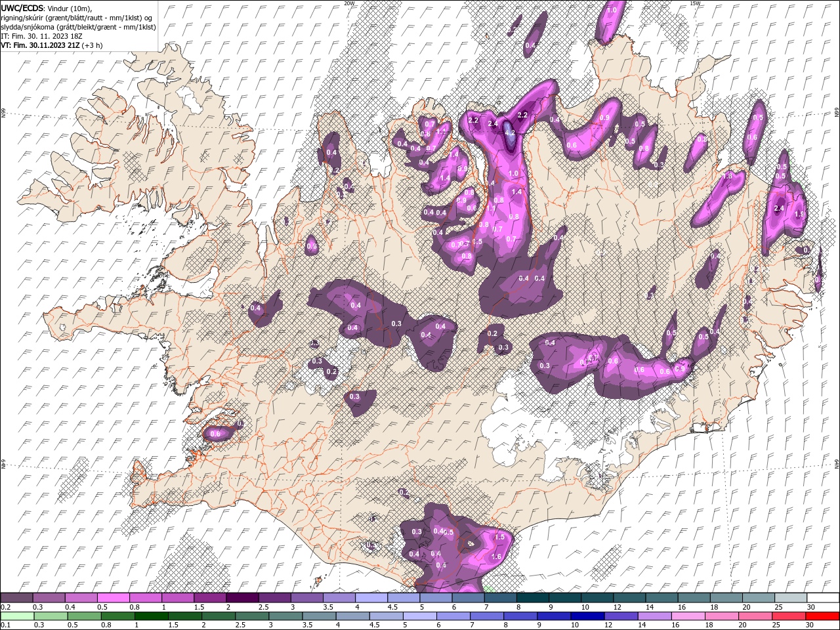Click the '0.2' label under the upper scale
The image size is (840, 630).
tap(5, 607)
